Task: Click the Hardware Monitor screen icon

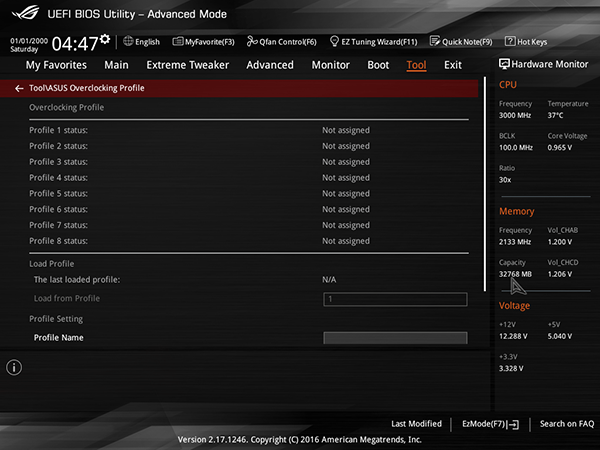Action: 504,64
